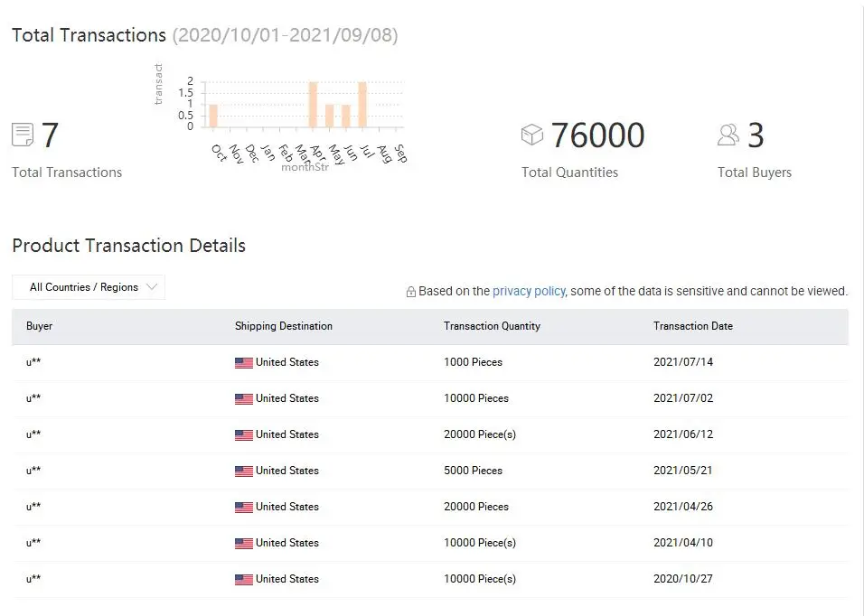Click the October bar in the chart

point(213,116)
